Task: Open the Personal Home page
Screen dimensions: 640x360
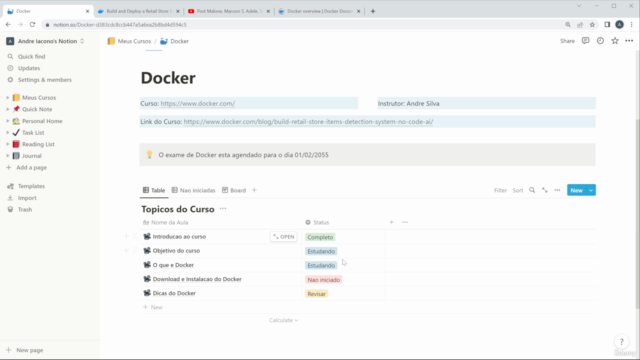Action: click(x=42, y=121)
